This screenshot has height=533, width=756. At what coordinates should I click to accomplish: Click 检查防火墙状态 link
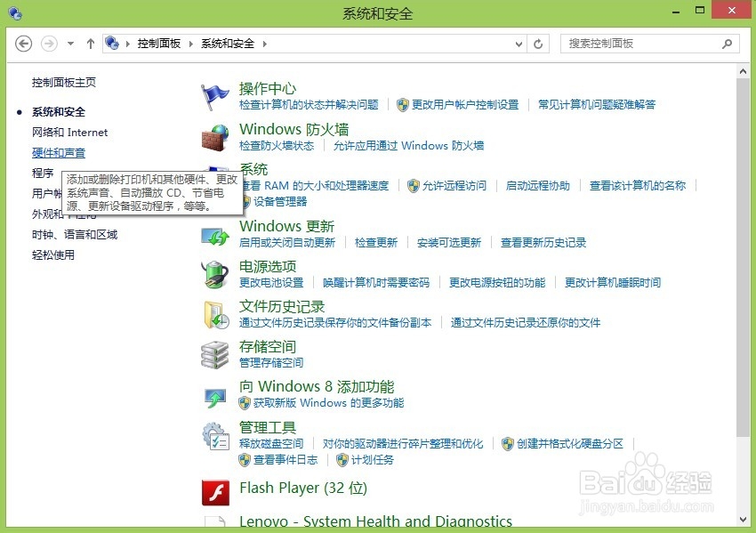(x=277, y=146)
